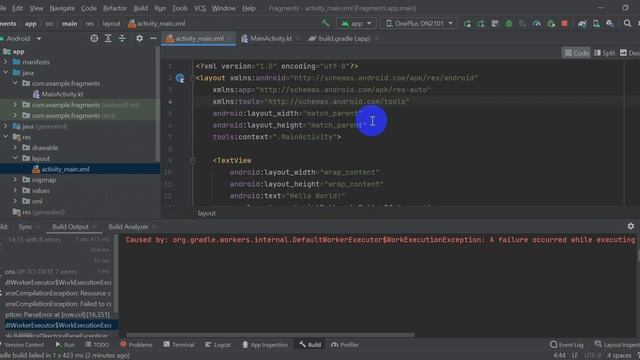The height and width of the screenshot is (360, 640).
Task: Open the Logcat tool window
Action: [x=218, y=345]
